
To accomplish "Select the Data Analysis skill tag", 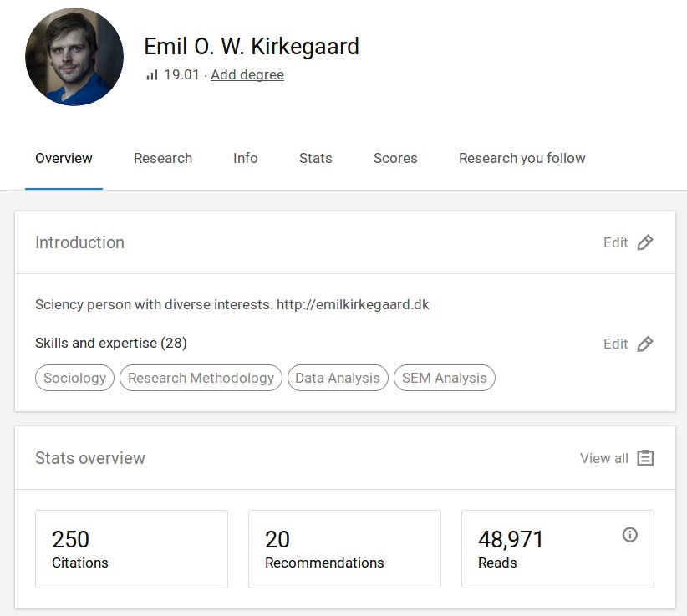I will click(338, 378).
